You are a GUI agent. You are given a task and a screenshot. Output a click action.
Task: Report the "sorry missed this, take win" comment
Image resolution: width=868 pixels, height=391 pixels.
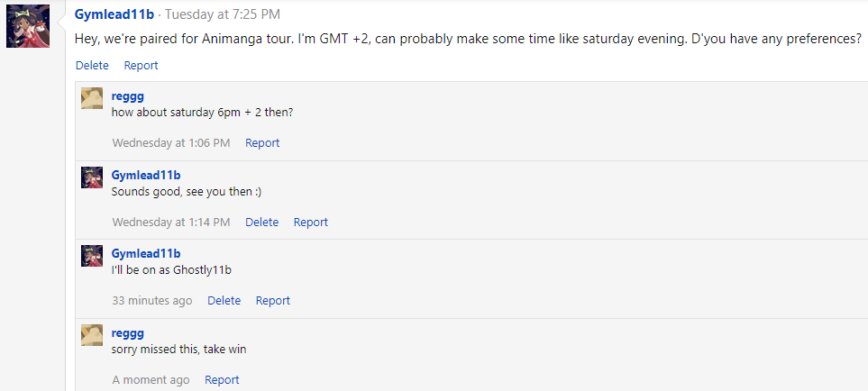[222, 379]
